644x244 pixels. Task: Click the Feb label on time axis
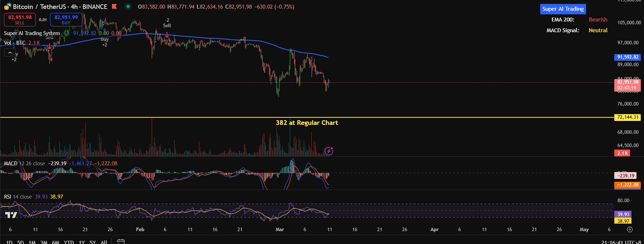140,229
